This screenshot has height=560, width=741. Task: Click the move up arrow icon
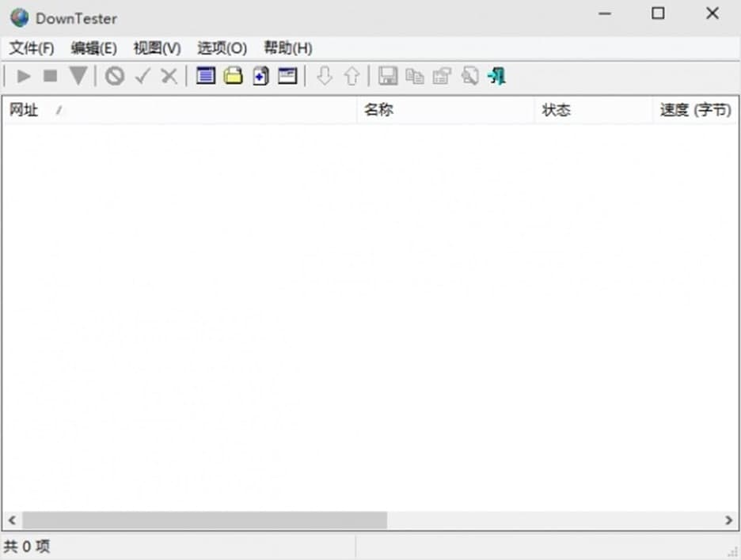(351, 76)
